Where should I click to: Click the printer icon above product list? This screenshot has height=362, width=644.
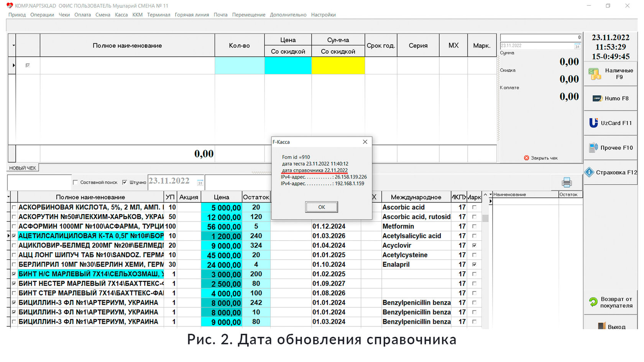567,182
